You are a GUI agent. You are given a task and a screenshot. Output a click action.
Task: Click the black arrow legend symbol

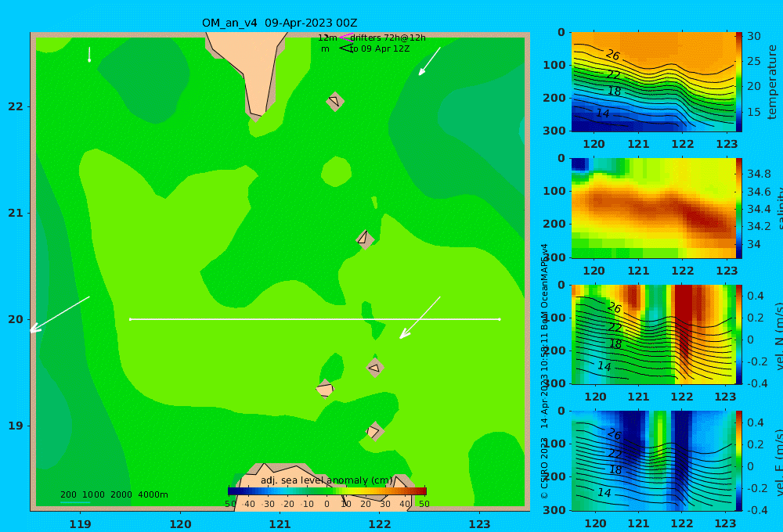click(346, 48)
